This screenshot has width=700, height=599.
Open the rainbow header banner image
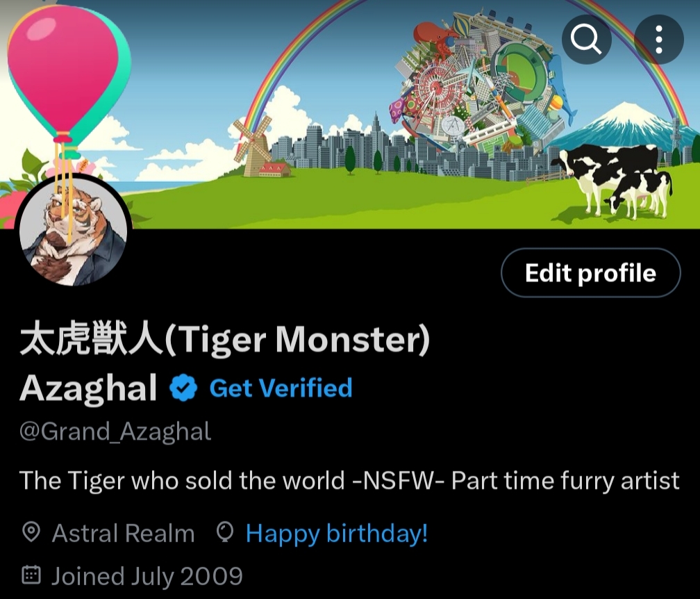tap(350, 115)
